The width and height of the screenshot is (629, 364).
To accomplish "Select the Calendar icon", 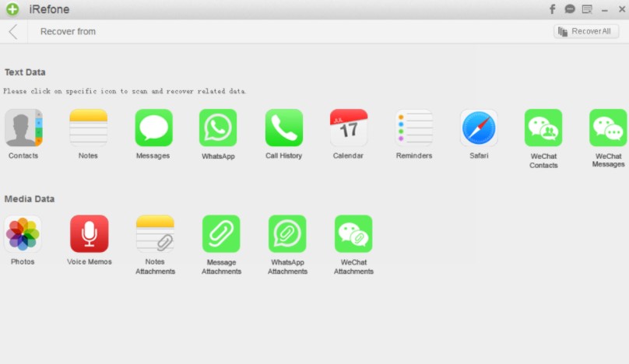I will [349, 128].
